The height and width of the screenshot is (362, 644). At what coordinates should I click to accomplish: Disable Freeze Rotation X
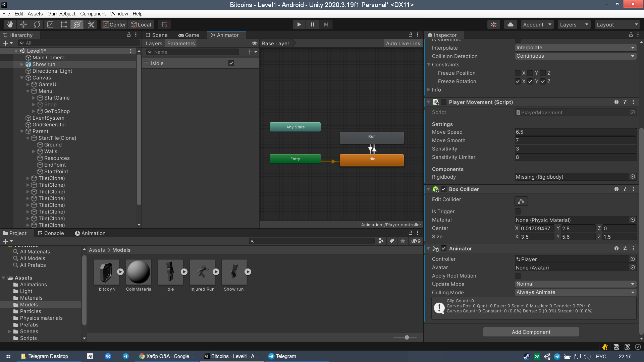(518, 81)
